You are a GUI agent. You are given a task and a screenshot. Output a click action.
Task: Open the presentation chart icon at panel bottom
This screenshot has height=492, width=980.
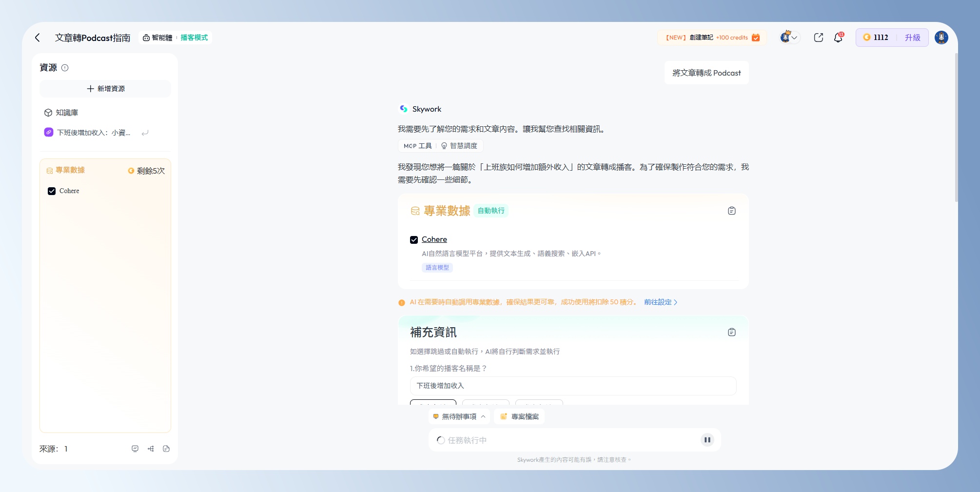pos(135,449)
